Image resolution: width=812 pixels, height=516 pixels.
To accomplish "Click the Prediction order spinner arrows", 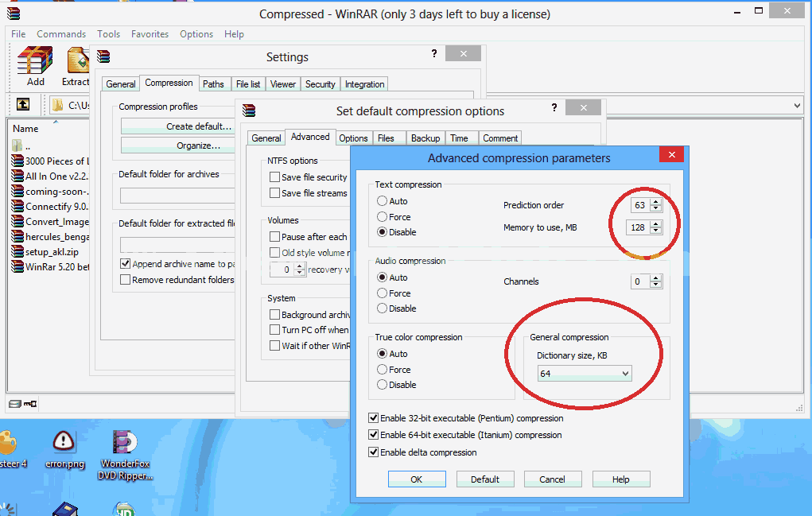I will (x=656, y=205).
